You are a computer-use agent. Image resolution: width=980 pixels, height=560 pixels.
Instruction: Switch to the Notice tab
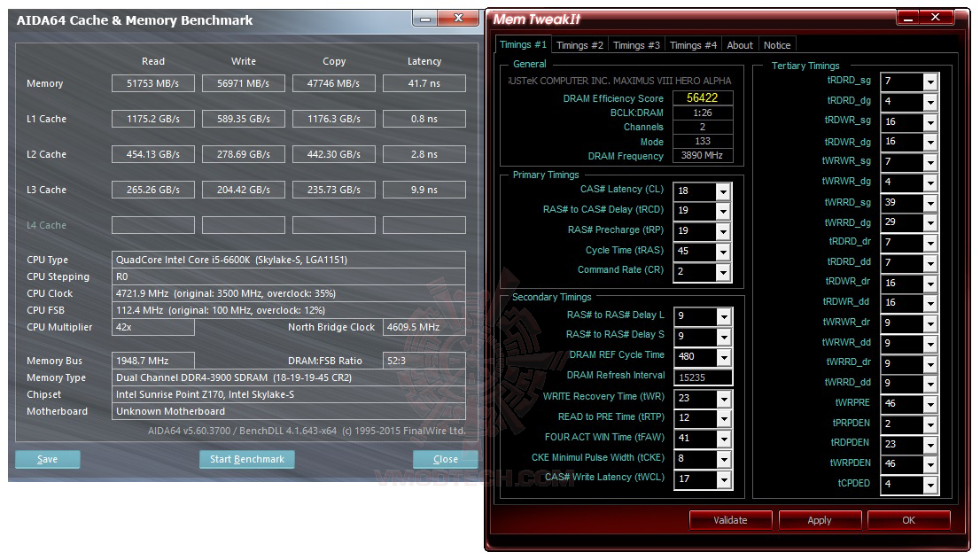(x=777, y=45)
